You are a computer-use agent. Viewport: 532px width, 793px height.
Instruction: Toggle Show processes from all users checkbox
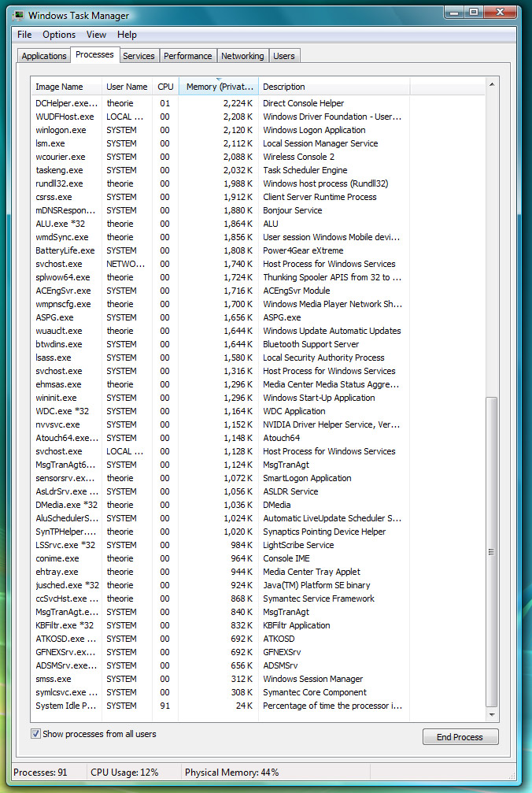[x=35, y=733]
